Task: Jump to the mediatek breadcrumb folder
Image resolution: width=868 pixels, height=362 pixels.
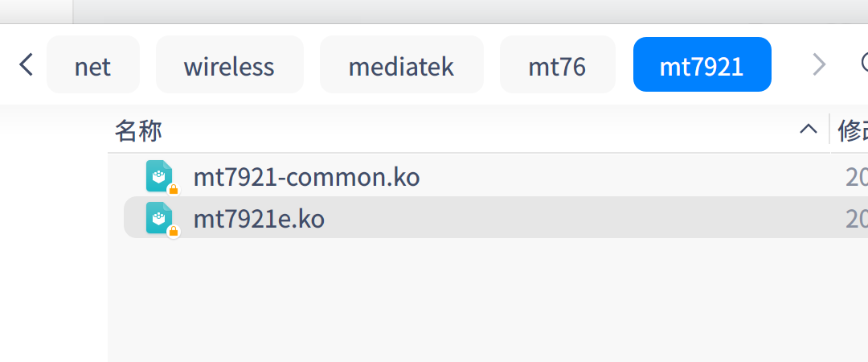Action: coord(401,66)
